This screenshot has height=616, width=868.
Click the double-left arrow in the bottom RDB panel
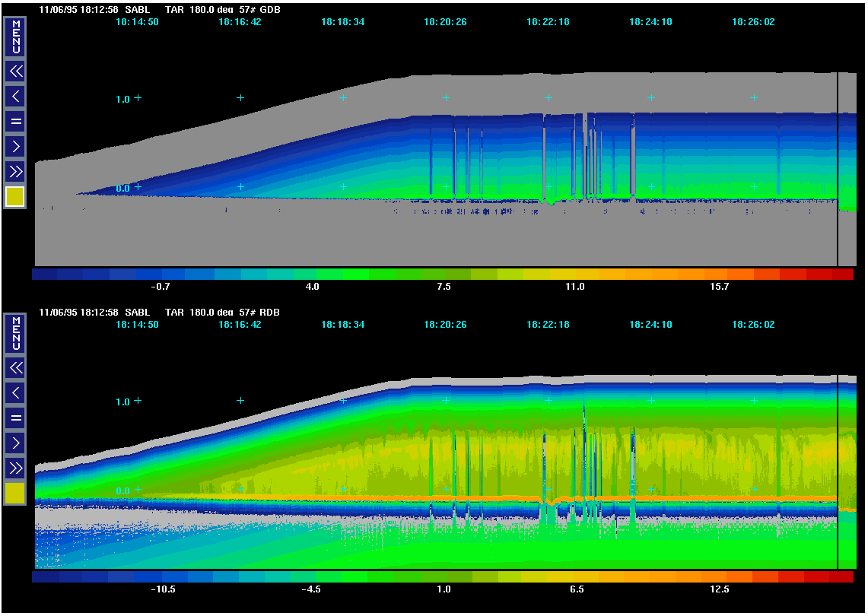pyautogui.click(x=15, y=368)
